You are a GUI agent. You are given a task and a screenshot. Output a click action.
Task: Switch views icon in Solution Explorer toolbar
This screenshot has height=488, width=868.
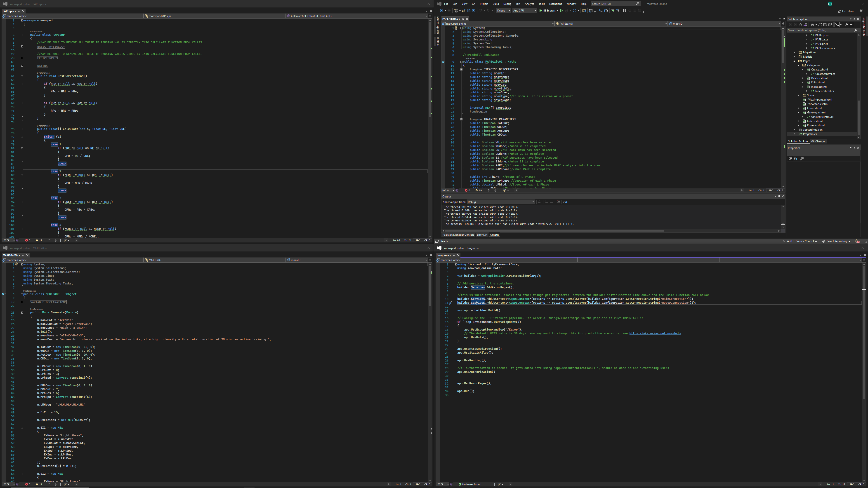click(805, 25)
